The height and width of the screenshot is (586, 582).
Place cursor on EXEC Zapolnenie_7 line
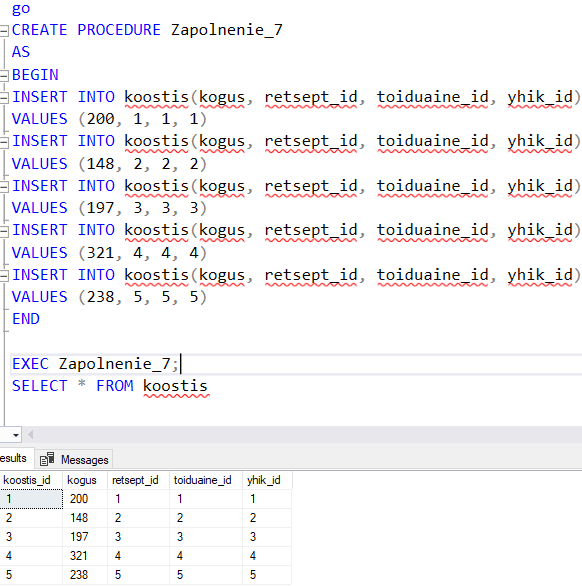click(x=296, y=364)
